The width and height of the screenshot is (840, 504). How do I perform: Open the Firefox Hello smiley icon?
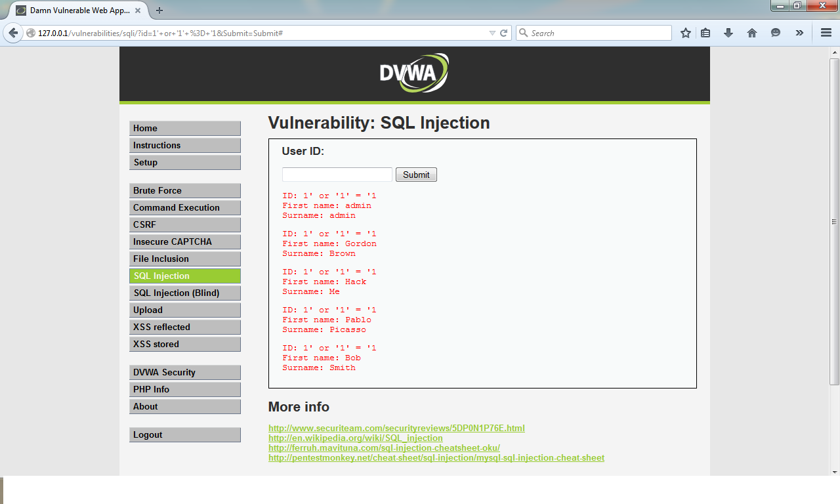click(776, 32)
